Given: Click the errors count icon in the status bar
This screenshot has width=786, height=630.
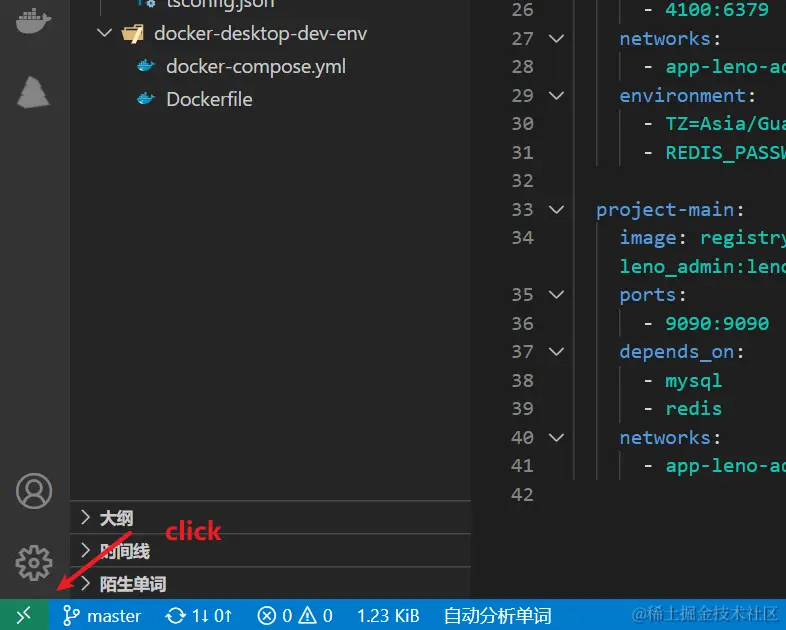Looking at the screenshot, I should pyautogui.click(x=267, y=615).
